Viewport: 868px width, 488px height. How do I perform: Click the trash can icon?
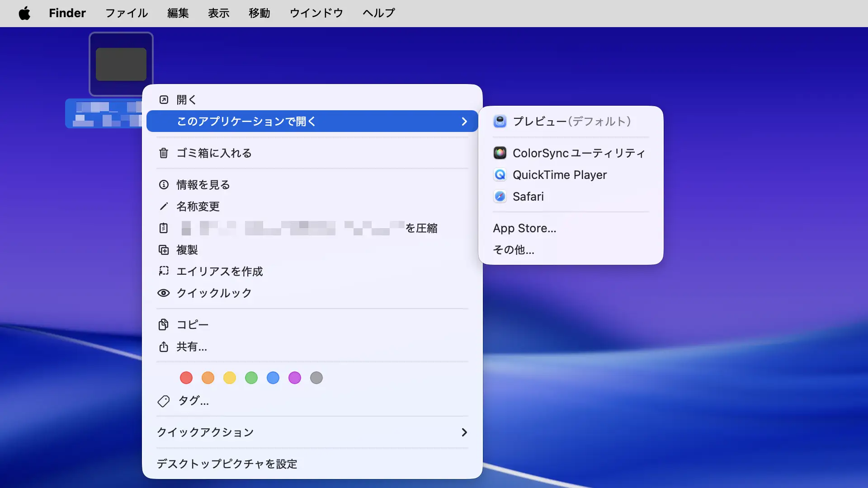(x=163, y=153)
